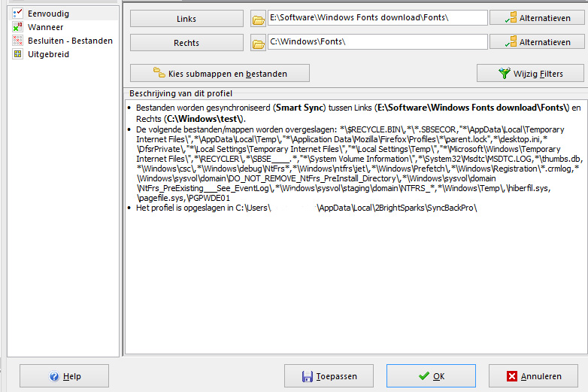The image size is (588, 392).
Task: Click Annuleren to cancel
Action: pyautogui.click(x=533, y=376)
